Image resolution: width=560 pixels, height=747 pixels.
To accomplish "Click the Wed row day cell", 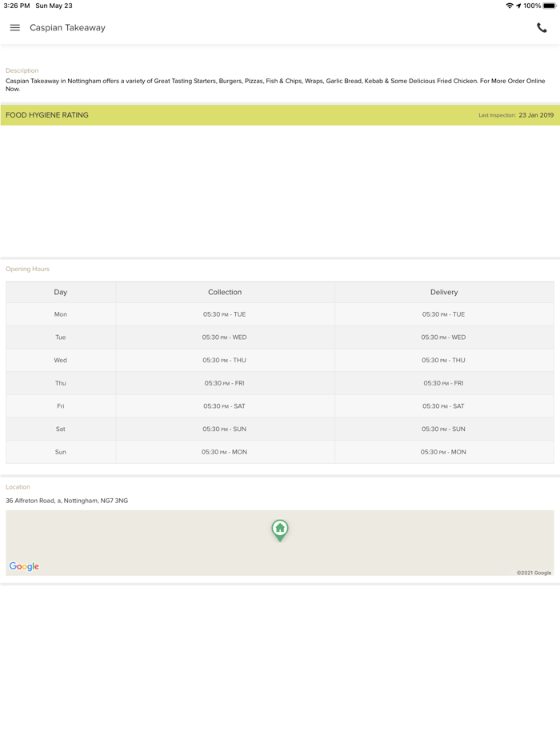I will pos(61,360).
